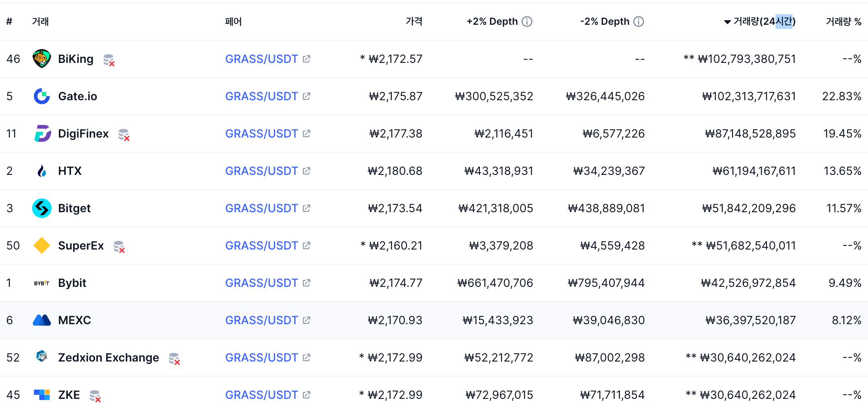This screenshot has width=868, height=409.
Task: Click ZKE's ₩72,967,015 +2% depth value
Action: click(x=499, y=395)
